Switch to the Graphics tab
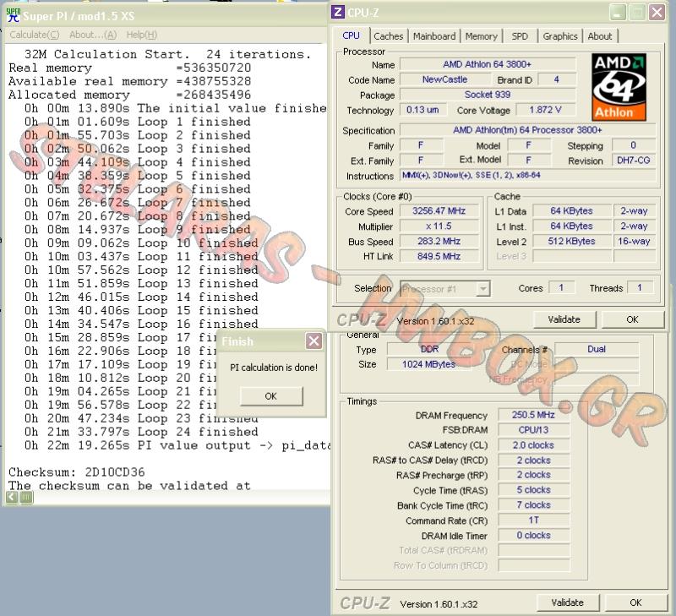The image size is (676, 616). 560,36
